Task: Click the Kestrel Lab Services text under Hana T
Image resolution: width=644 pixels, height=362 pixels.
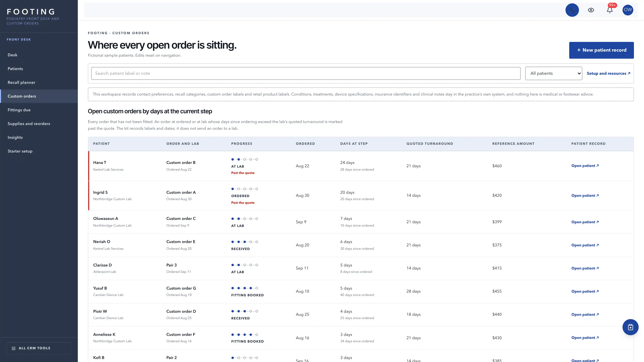Action: coord(108,169)
